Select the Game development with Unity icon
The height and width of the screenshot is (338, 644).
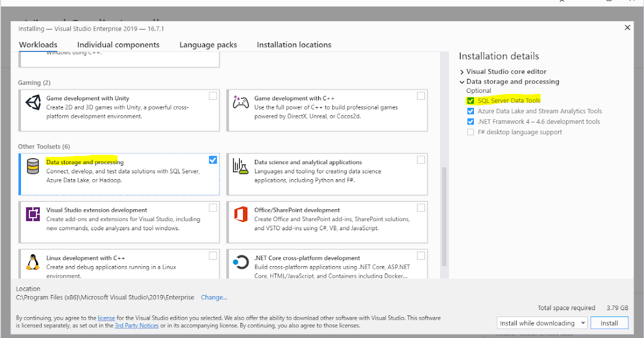coord(33,101)
